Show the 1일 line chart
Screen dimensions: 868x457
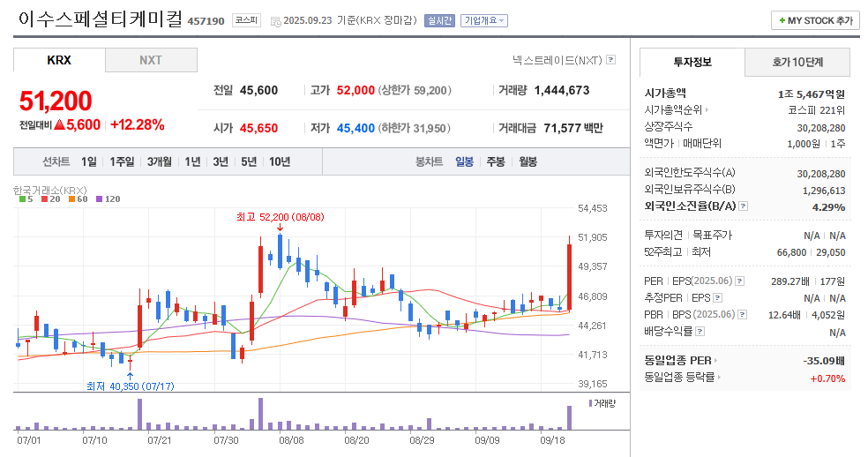pyautogui.click(x=88, y=161)
